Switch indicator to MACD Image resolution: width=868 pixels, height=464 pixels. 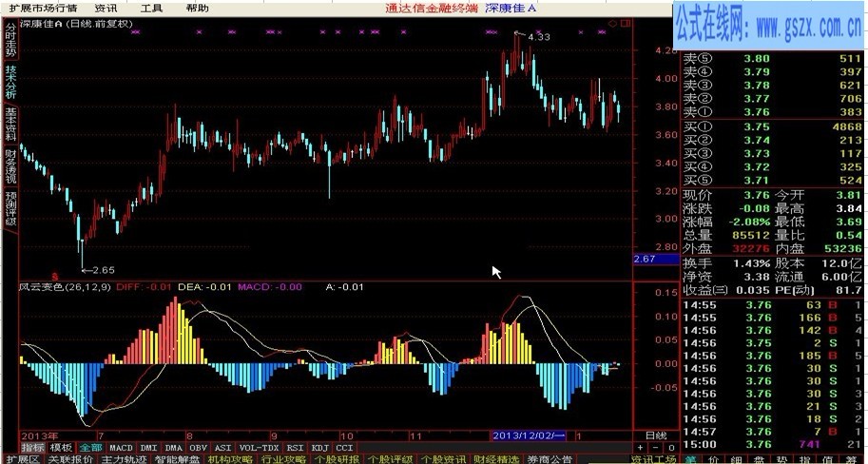tap(121, 448)
